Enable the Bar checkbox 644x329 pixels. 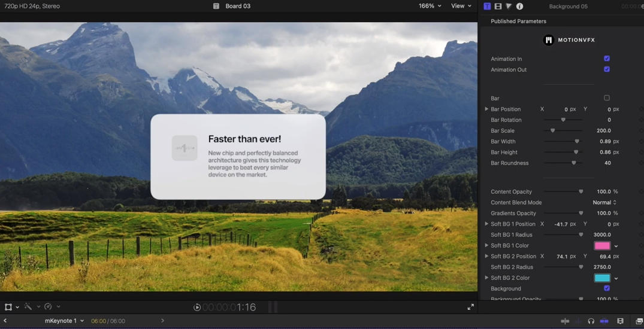tap(606, 98)
